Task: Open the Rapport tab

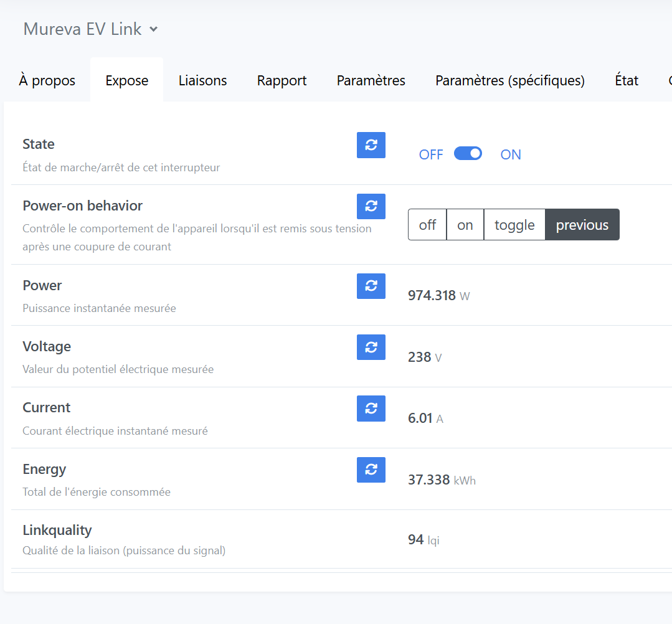Action: (282, 81)
